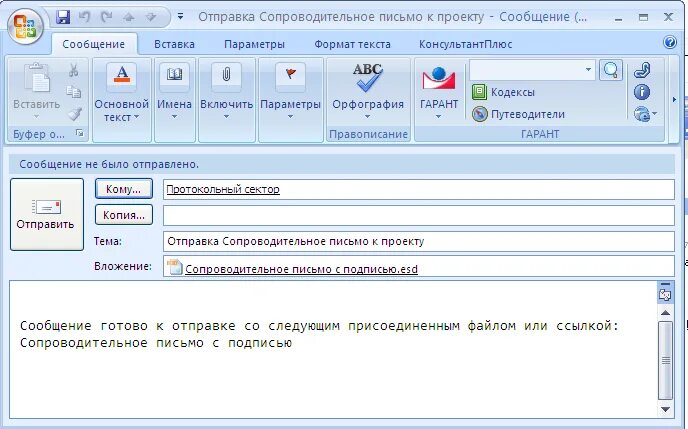Open the Буфер обмена dialog launcher
Viewport: 688px width, 429px height.
tap(79, 132)
